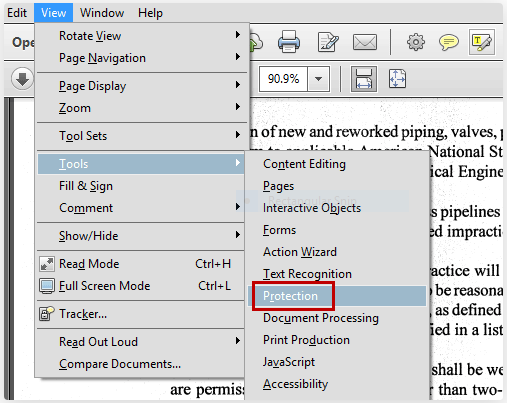Viewport: 507px width, 403px height.
Task: Click the email envelope icon
Action: coord(365,42)
